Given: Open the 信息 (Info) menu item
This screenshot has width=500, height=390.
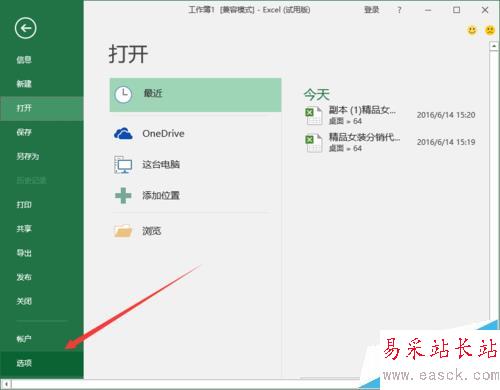Looking at the screenshot, I should tap(24, 60).
